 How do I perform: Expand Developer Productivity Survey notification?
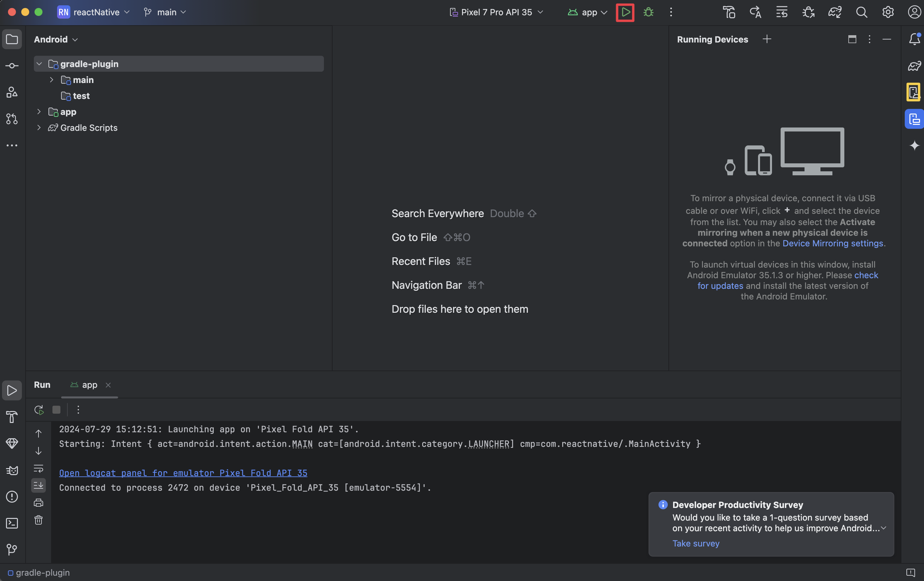[x=883, y=528]
